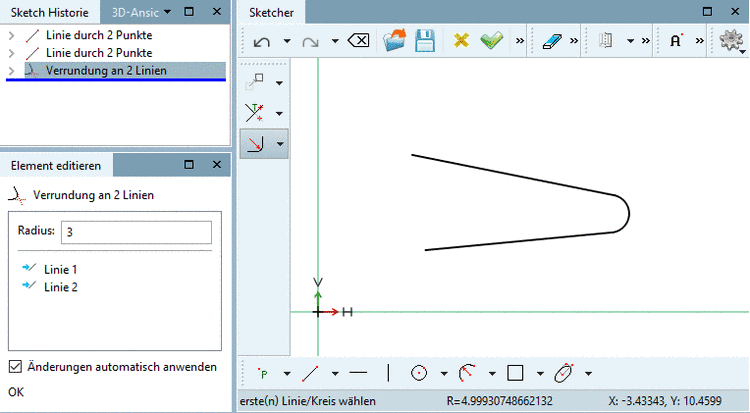Select the horizontal line tool
The width and height of the screenshot is (750, 413).
pyautogui.click(x=358, y=373)
